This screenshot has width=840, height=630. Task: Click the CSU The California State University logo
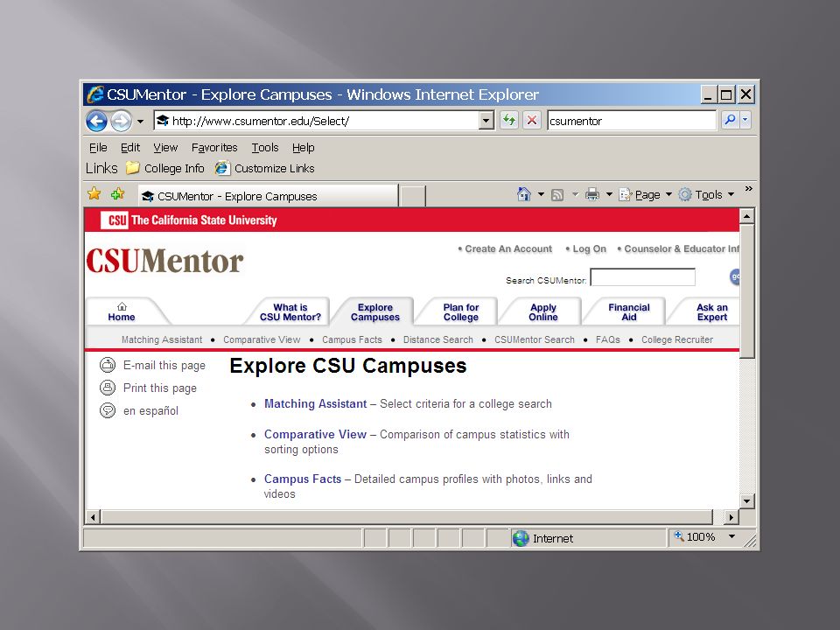(189, 220)
